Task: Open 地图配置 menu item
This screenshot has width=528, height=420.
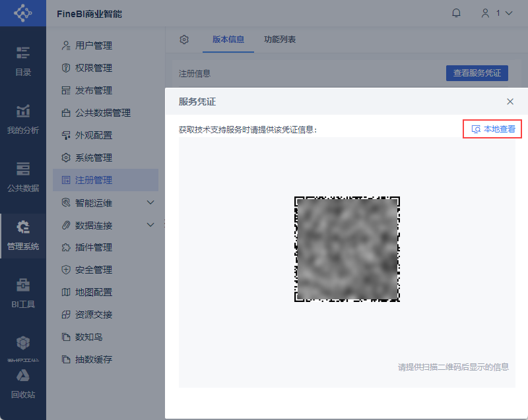Action: [x=106, y=292]
